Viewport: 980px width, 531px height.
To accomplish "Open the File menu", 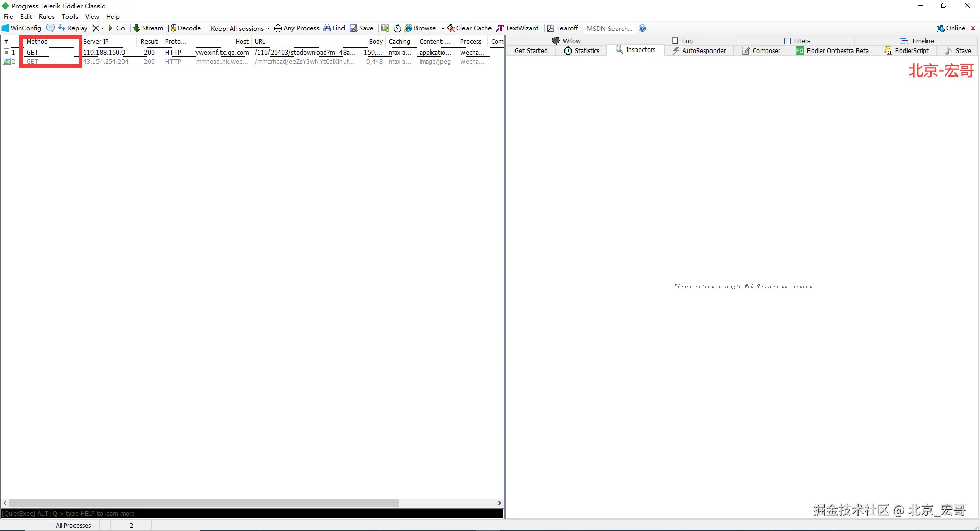I will tap(9, 16).
